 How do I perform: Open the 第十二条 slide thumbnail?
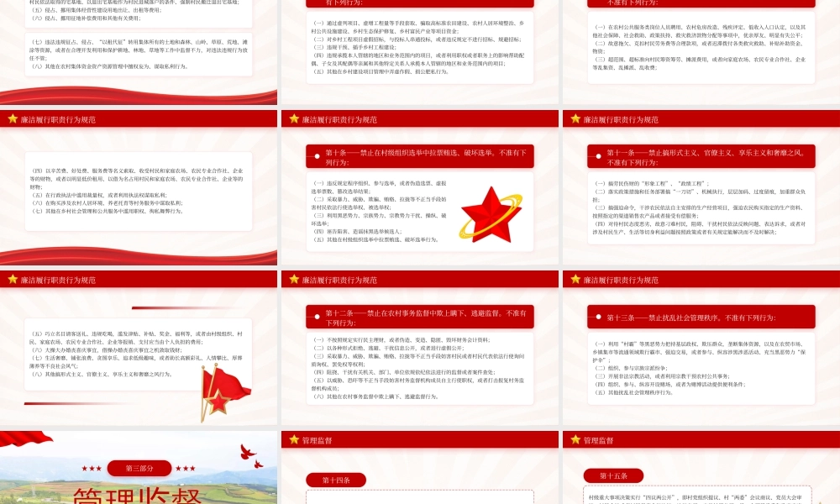point(419,348)
